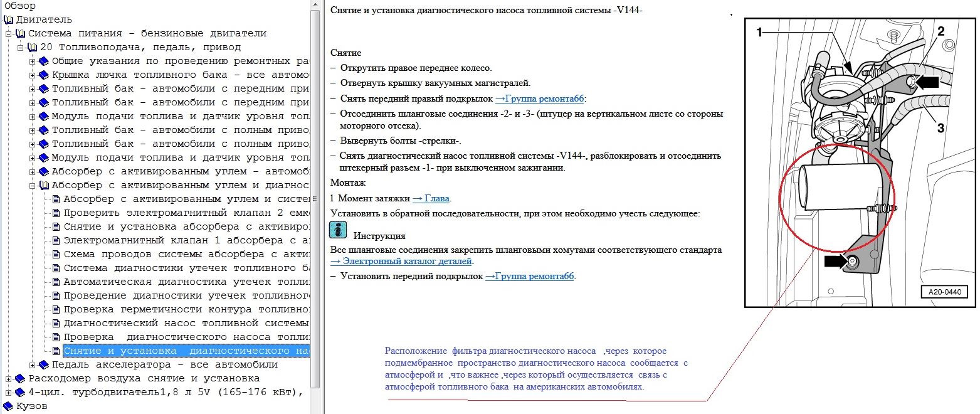The width and height of the screenshot is (980, 414).
Task: Click the book icon for Крышка лючка топливного бака
Action: [x=44, y=75]
